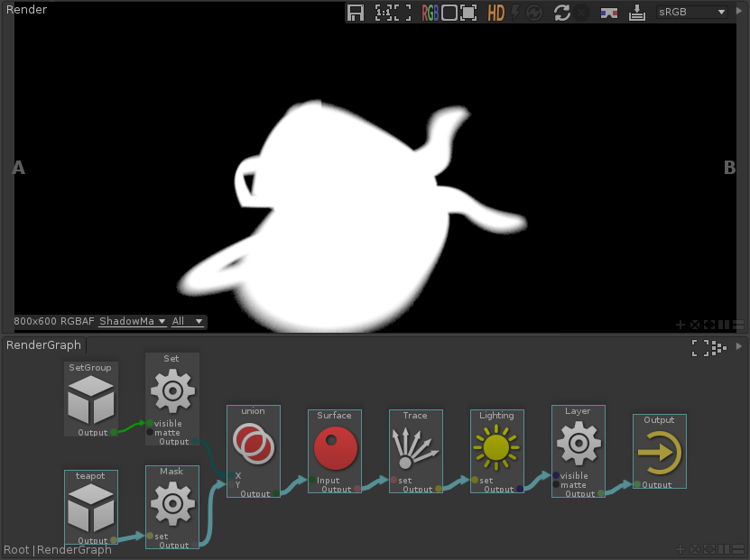Select the RenderGraph tab
750x560 pixels.
[44, 344]
